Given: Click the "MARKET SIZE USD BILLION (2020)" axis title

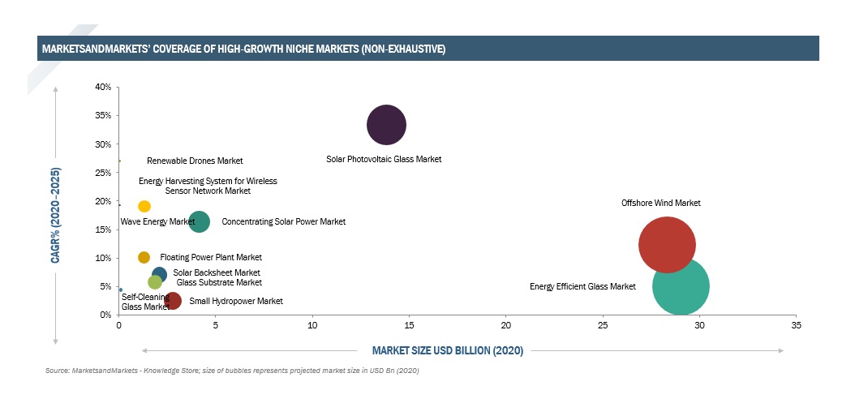Looking at the screenshot, I should click(x=448, y=351).
